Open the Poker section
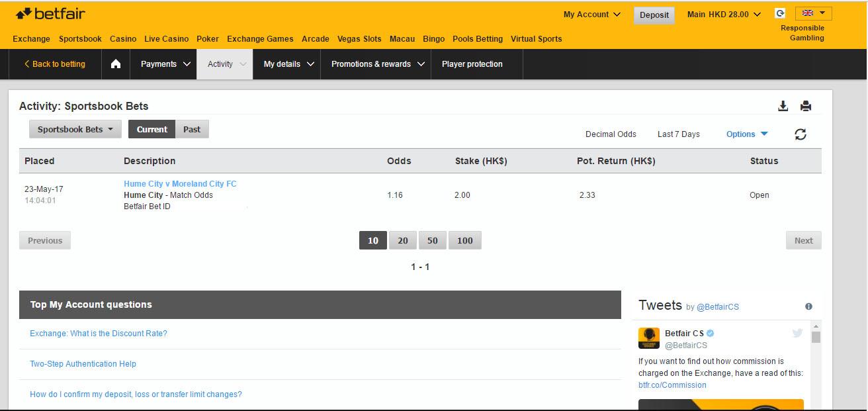The height and width of the screenshot is (411, 868). click(x=208, y=39)
